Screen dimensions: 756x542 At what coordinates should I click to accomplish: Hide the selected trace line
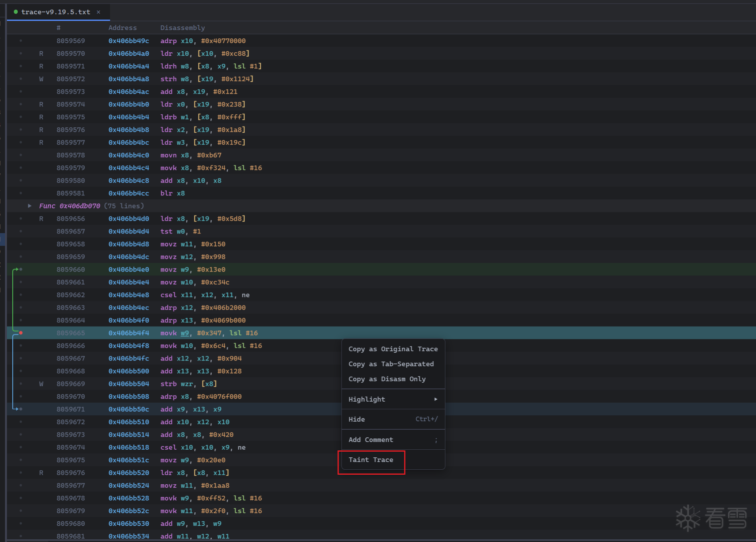coord(357,419)
